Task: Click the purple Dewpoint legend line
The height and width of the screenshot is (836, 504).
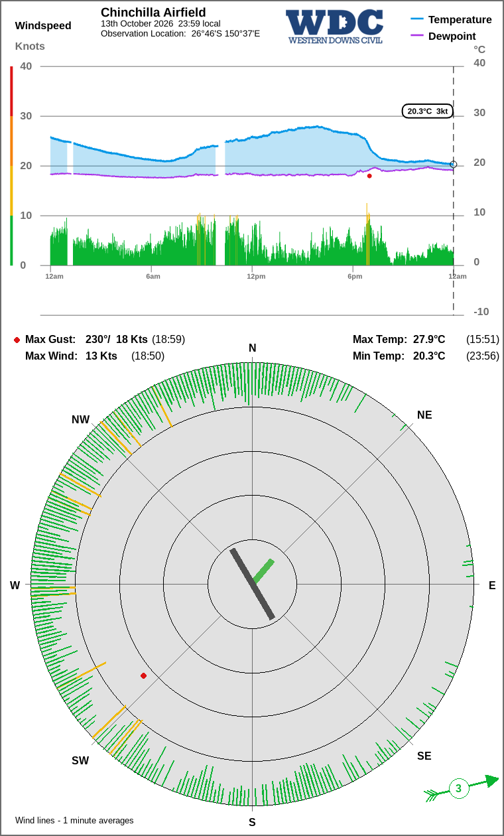Action: click(x=417, y=36)
